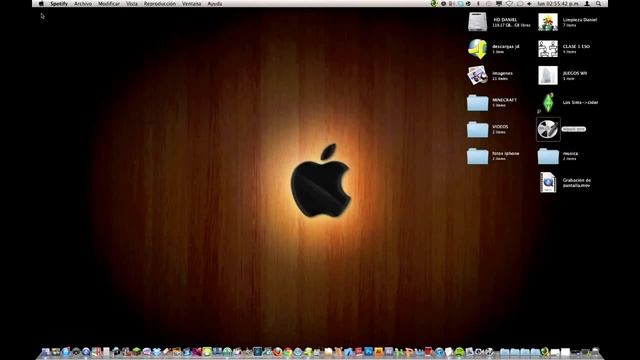Select the VIDEOS folder on desktop

[x=477, y=129]
